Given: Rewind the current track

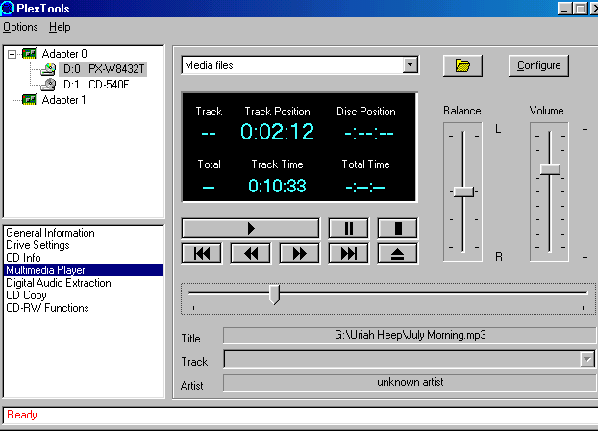Looking at the screenshot, I should pyautogui.click(x=251, y=253).
